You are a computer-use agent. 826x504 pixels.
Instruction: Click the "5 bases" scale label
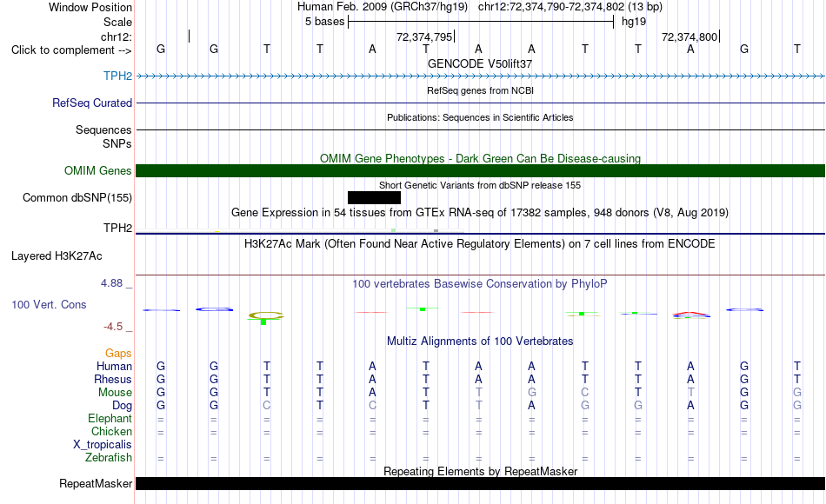324,22
